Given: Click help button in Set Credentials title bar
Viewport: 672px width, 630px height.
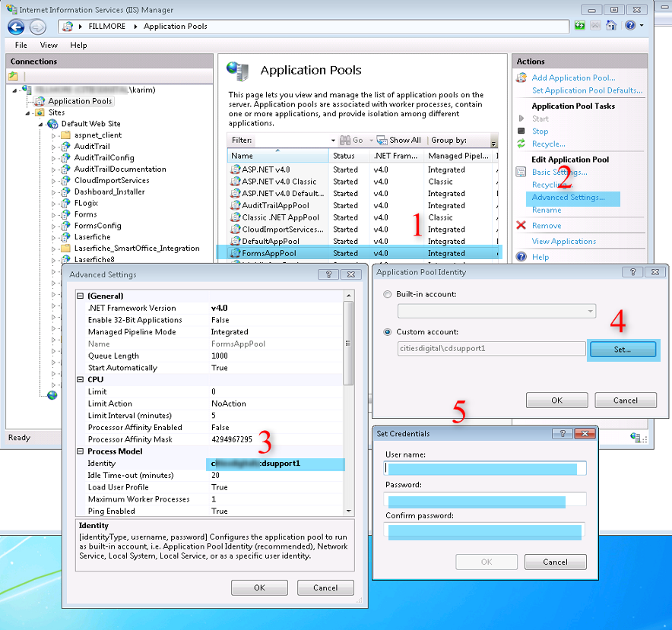Looking at the screenshot, I should (x=563, y=433).
